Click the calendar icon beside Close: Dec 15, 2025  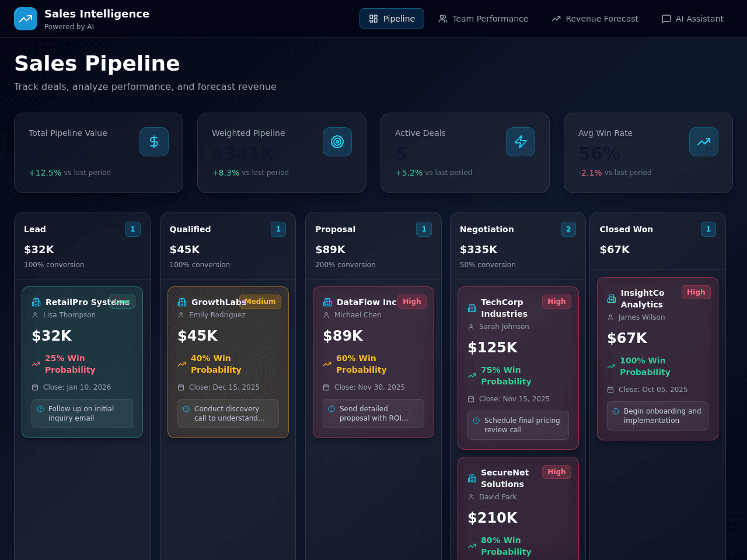click(x=181, y=387)
